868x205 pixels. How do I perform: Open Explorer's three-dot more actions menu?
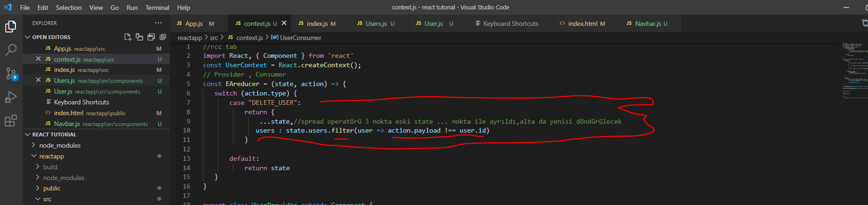point(158,23)
